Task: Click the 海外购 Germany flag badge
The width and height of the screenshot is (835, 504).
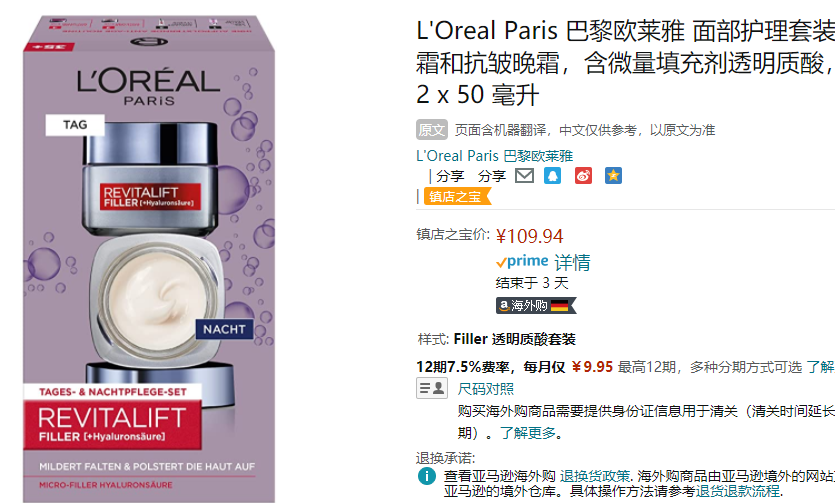Action: coord(536,305)
